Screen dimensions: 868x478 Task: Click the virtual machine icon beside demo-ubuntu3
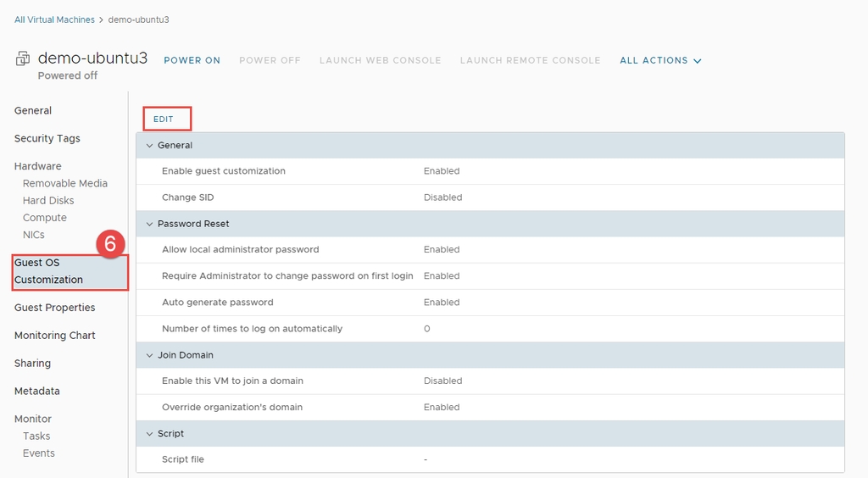(x=23, y=59)
